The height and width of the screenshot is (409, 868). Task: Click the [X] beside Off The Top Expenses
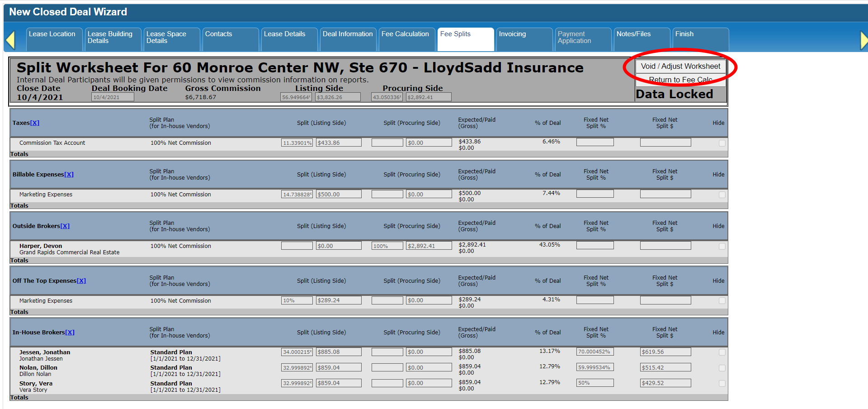(x=81, y=281)
